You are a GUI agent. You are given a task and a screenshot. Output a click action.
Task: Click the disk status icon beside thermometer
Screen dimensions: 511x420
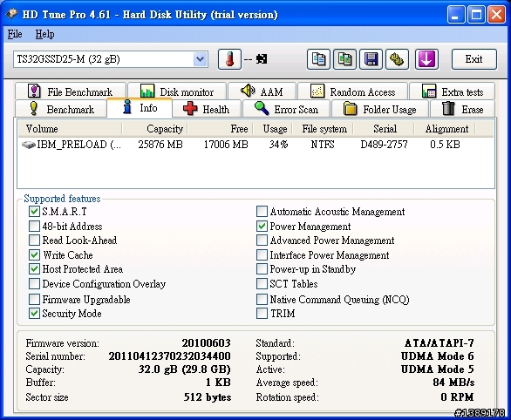[x=262, y=59]
